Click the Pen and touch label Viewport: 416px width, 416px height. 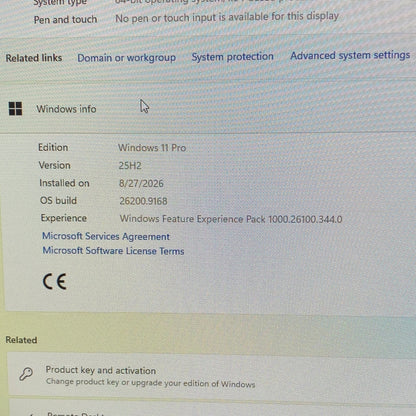(x=65, y=20)
